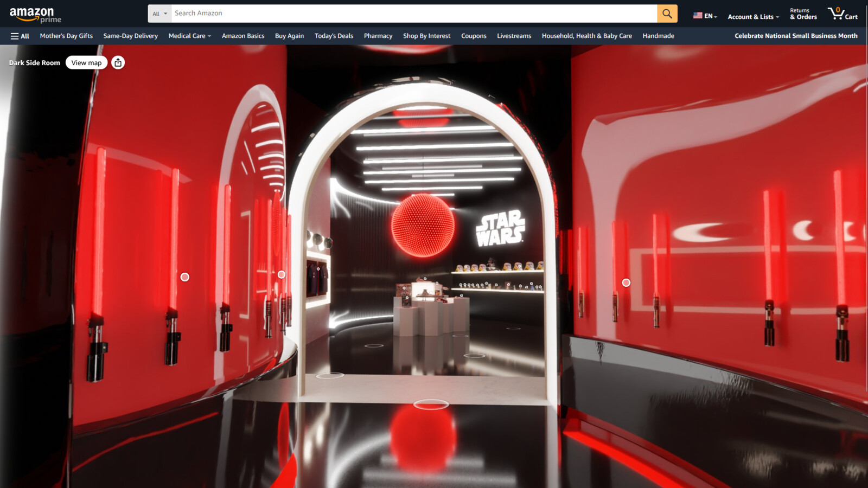Open Coupons page
Viewport: 868px width, 488px height.
[474, 36]
